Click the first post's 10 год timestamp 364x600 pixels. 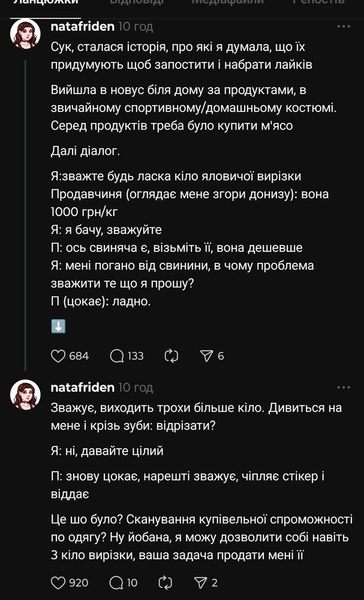click(136, 26)
